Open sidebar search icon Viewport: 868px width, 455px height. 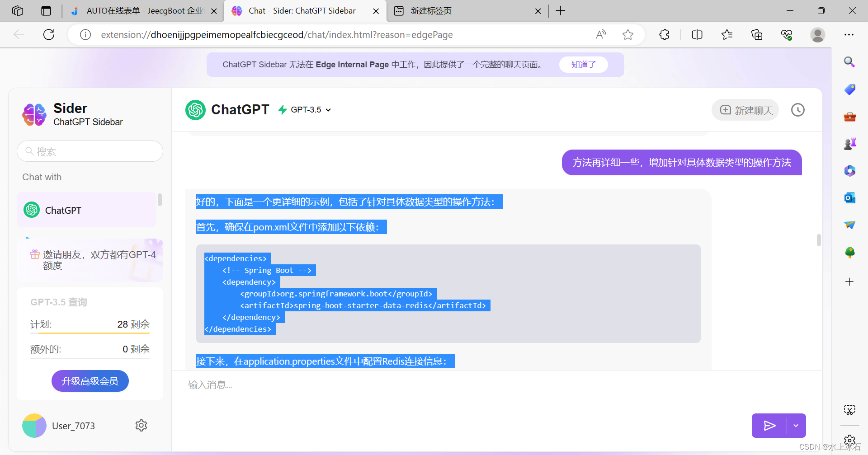849,62
